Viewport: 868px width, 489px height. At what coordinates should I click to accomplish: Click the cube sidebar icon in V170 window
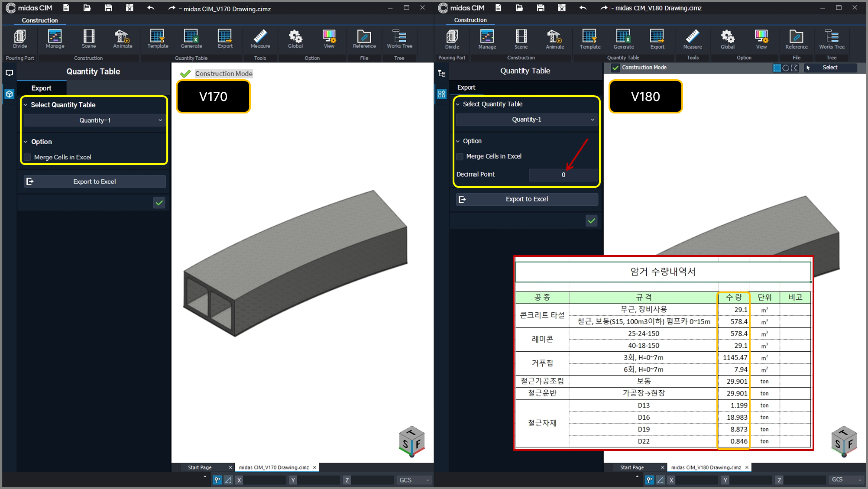click(9, 94)
